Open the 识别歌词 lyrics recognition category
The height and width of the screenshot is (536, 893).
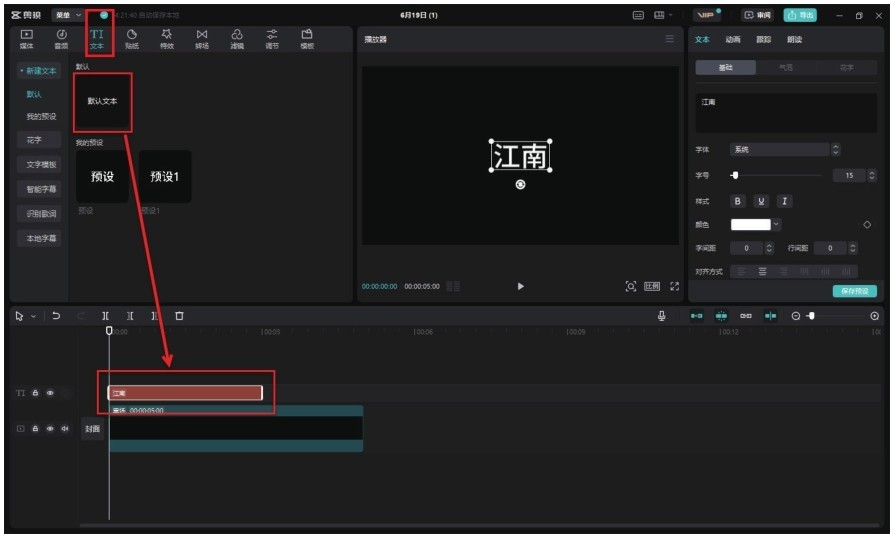(40, 214)
